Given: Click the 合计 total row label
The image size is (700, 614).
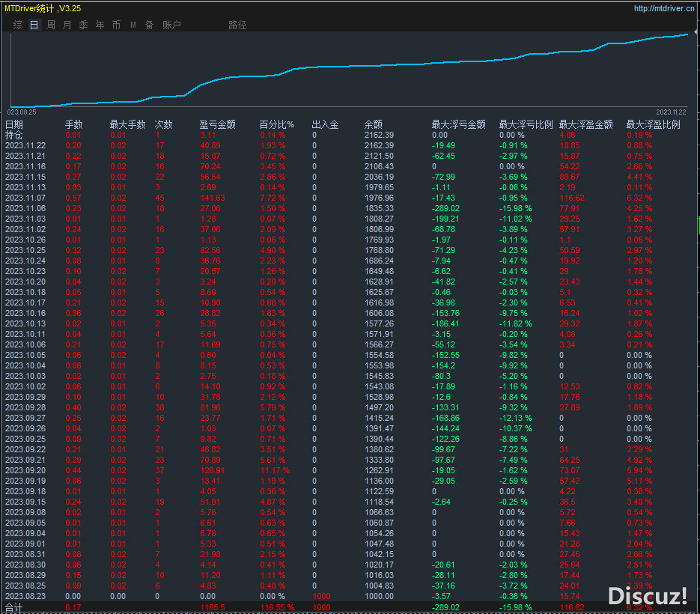Looking at the screenshot, I should pyautogui.click(x=13, y=608).
